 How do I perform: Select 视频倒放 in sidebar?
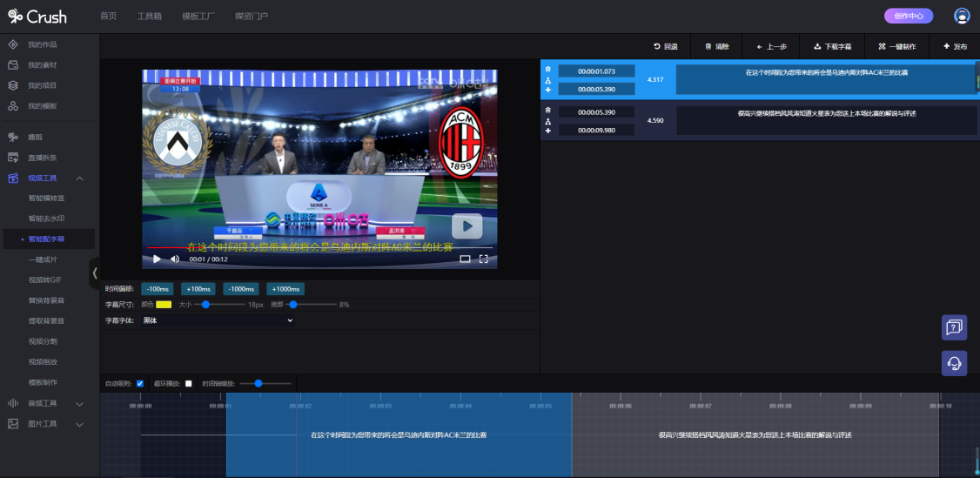pyautogui.click(x=43, y=362)
